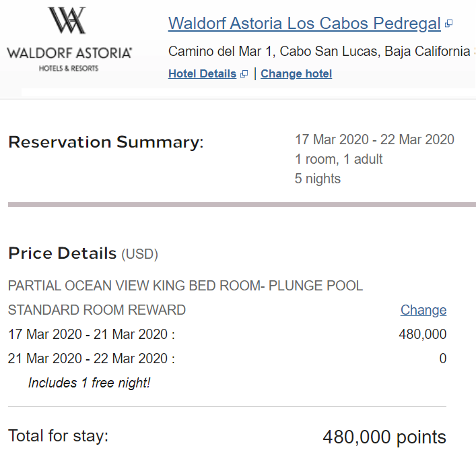Viewport: 476px width, 469px height.
Task: Click the USD currency label
Action: coord(139,254)
